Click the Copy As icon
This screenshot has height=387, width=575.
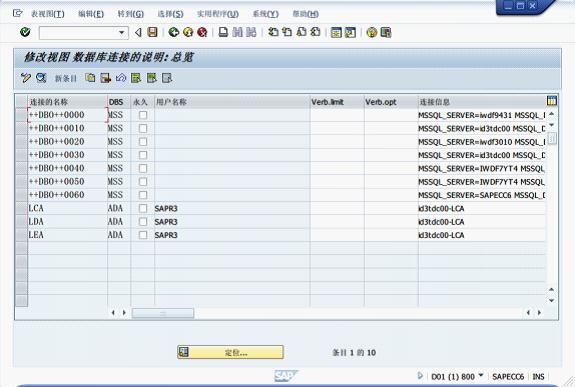(90, 78)
